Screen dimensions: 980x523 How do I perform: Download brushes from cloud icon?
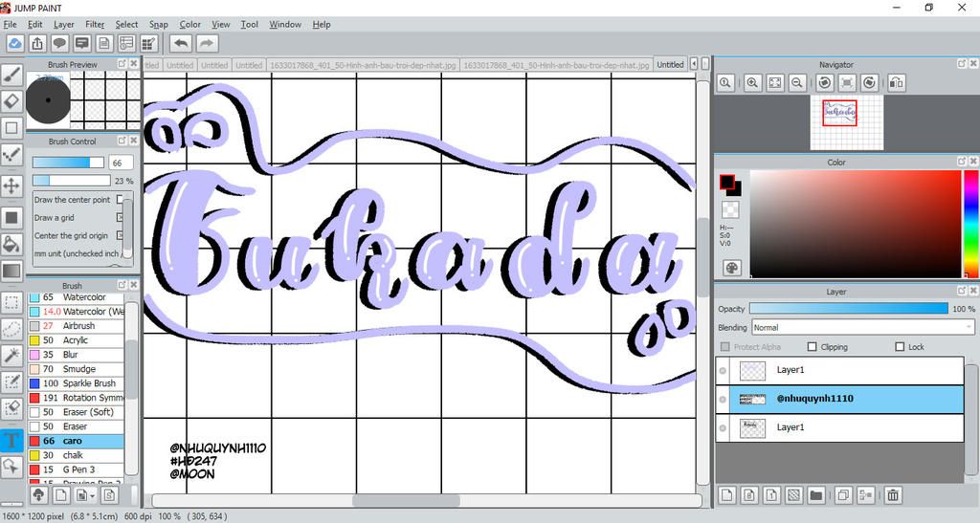[38, 495]
